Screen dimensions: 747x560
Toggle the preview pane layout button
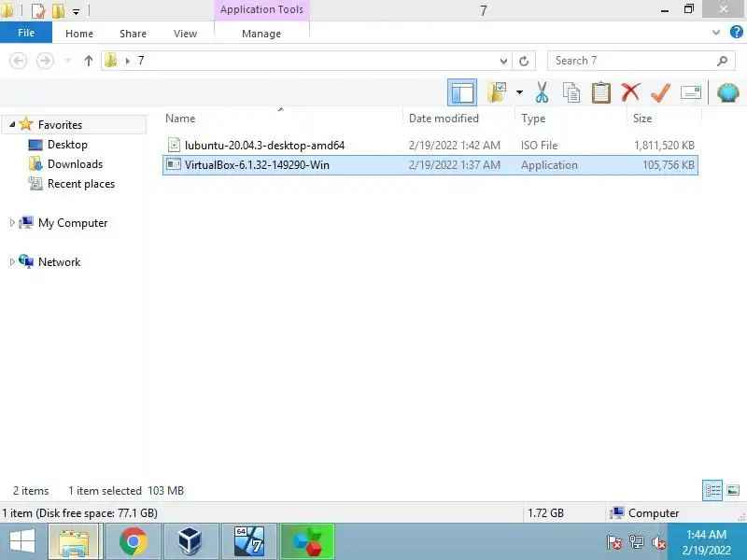(461, 92)
